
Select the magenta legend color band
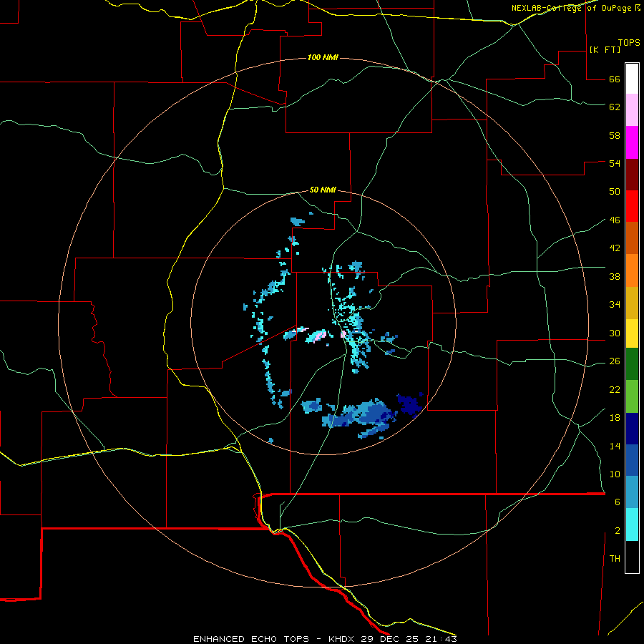[632, 142]
